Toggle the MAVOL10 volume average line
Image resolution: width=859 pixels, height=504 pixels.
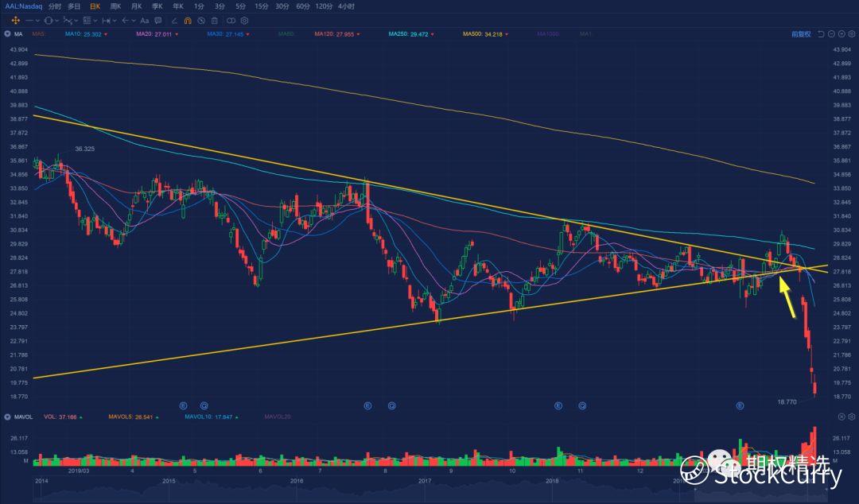click(210, 417)
